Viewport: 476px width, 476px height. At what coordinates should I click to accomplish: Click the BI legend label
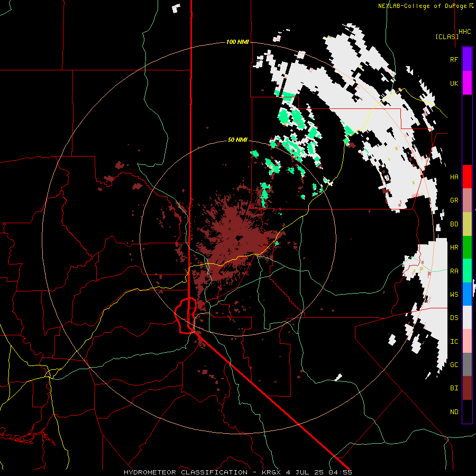point(454,388)
